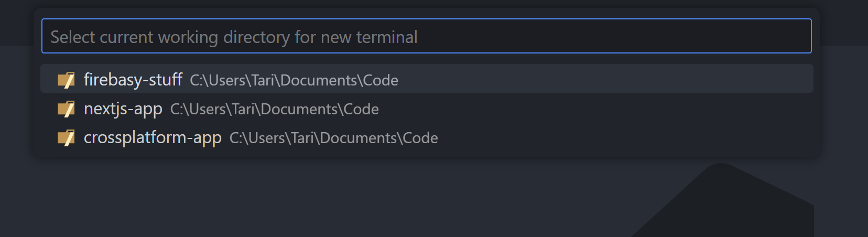Focus the working directory search input
The image size is (868, 237).
426,36
